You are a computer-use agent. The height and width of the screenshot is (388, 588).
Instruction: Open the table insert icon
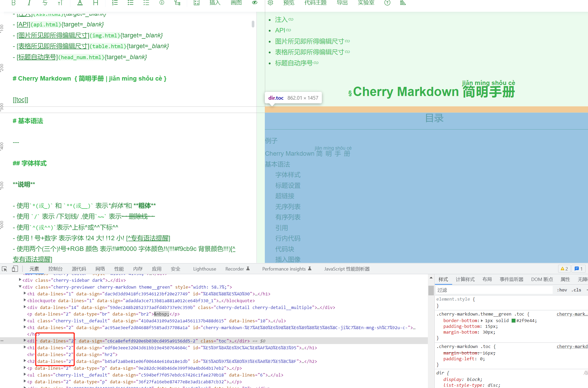(x=196, y=3)
